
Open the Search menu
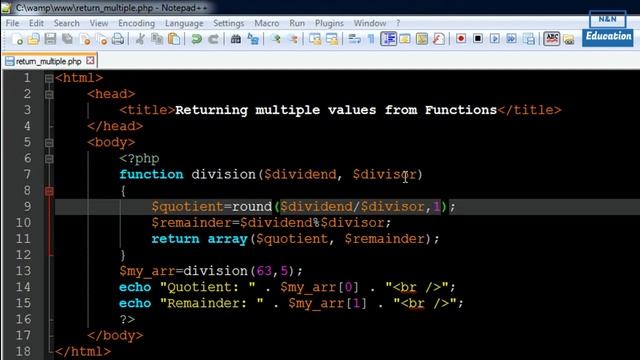(x=67, y=23)
